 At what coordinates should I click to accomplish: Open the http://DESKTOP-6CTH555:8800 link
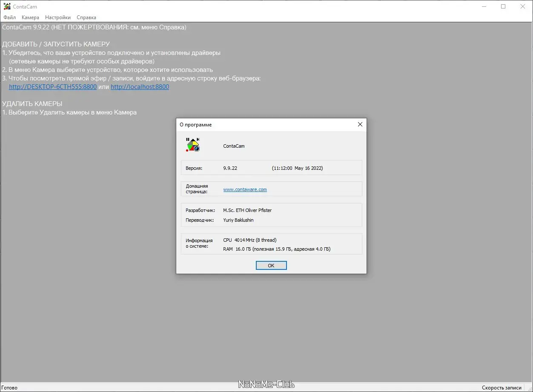tap(53, 87)
